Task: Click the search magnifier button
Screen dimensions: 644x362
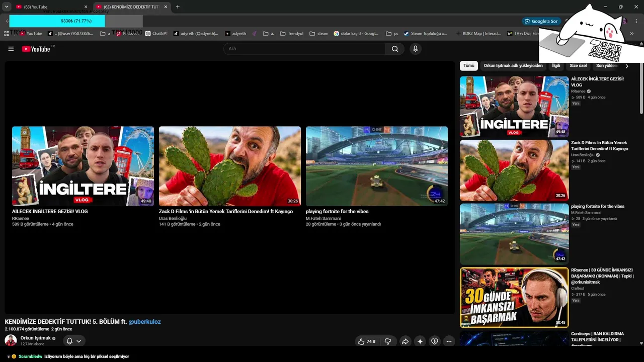Action: coord(395,49)
